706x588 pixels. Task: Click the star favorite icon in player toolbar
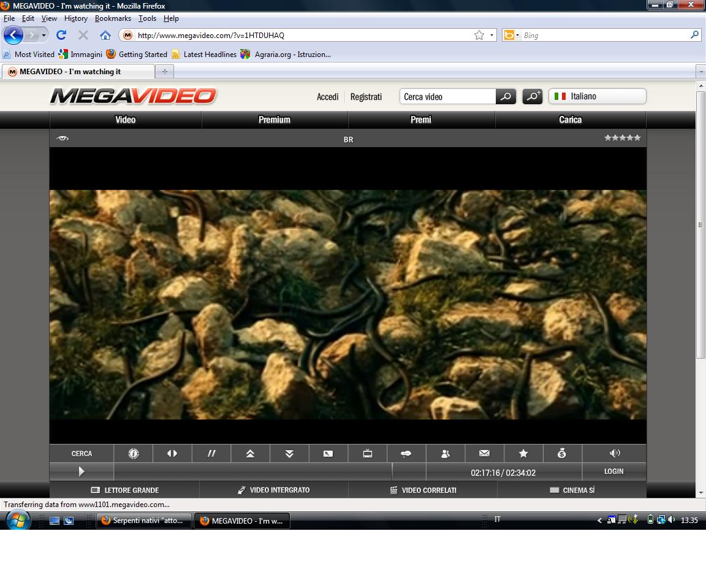click(x=523, y=454)
